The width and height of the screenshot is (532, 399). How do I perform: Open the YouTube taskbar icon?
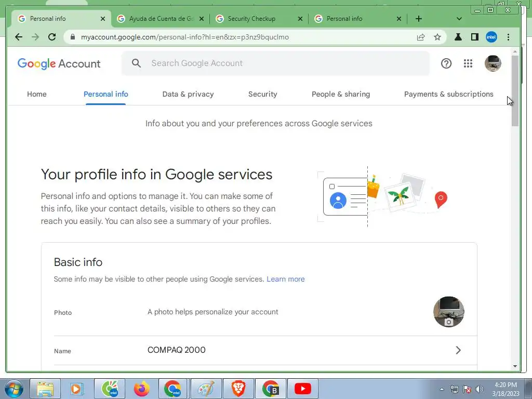tap(303, 389)
